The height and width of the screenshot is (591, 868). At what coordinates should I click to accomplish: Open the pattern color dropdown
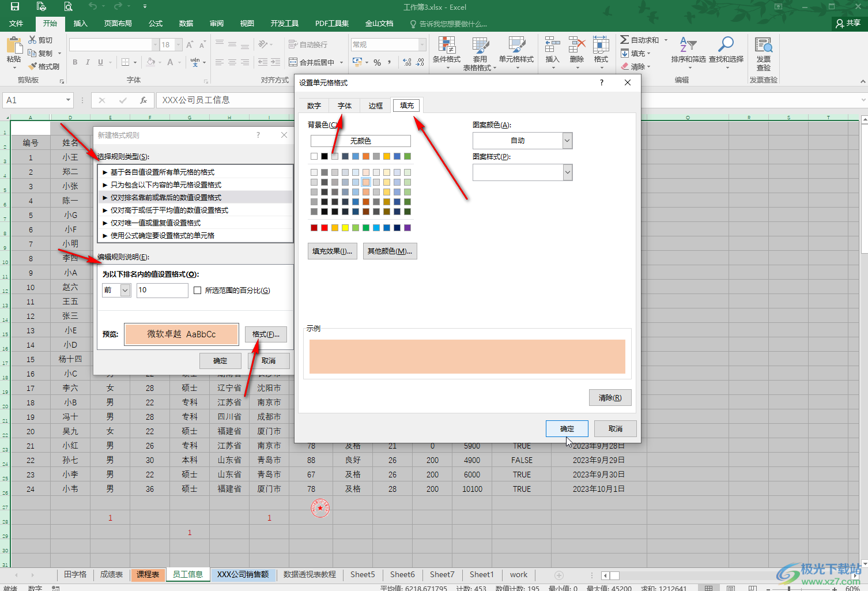click(x=567, y=141)
